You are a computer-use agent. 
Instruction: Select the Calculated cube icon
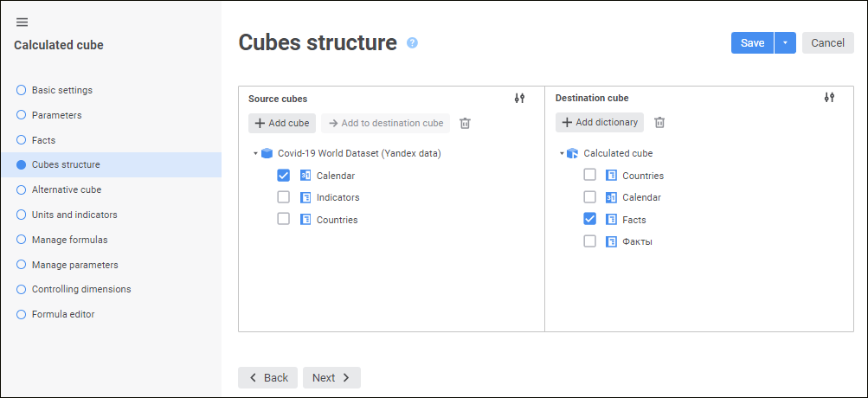click(572, 153)
